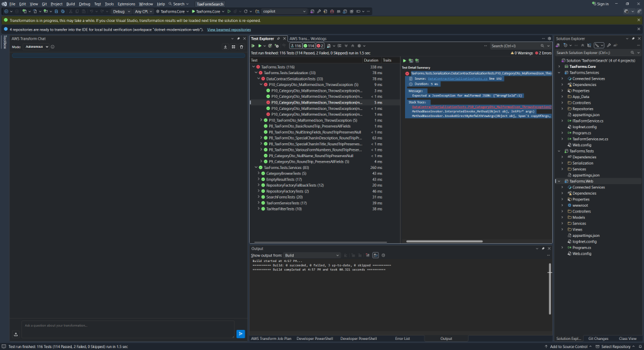The height and width of the screenshot is (350, 644).
Task: Open the copilot dropdown in the toolbar
Action: tap(284, 11)
